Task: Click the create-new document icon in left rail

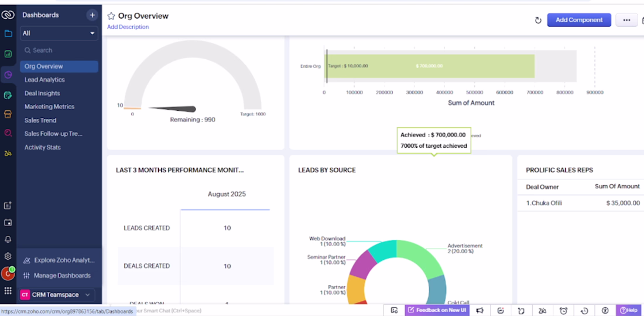Action: [8, 205]
